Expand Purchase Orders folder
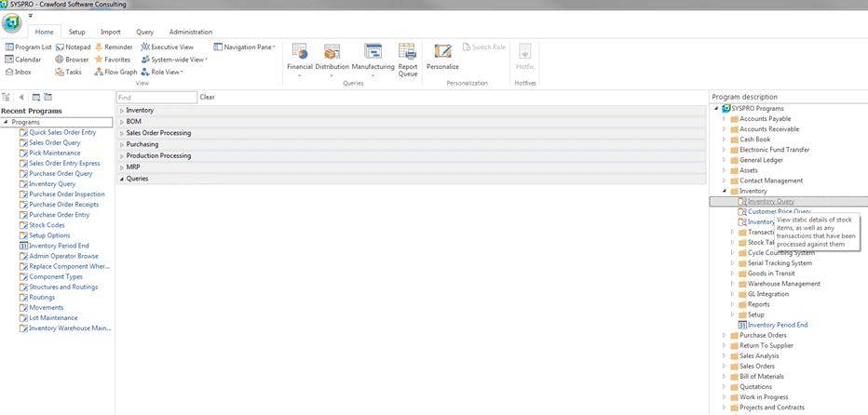 [x=725, y=335]
